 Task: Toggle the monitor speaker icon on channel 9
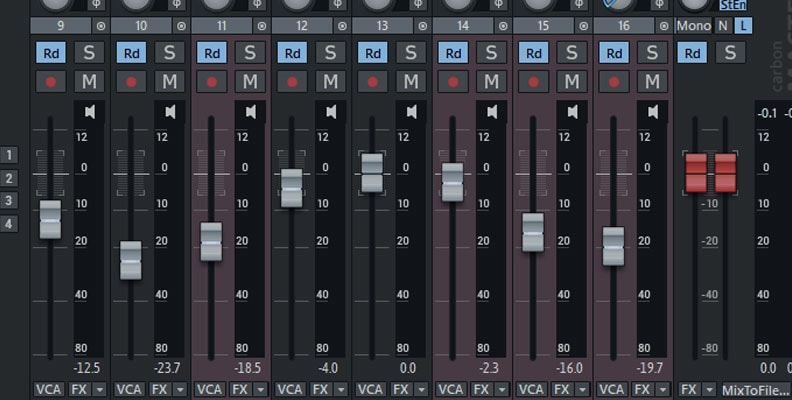point(89,111)
